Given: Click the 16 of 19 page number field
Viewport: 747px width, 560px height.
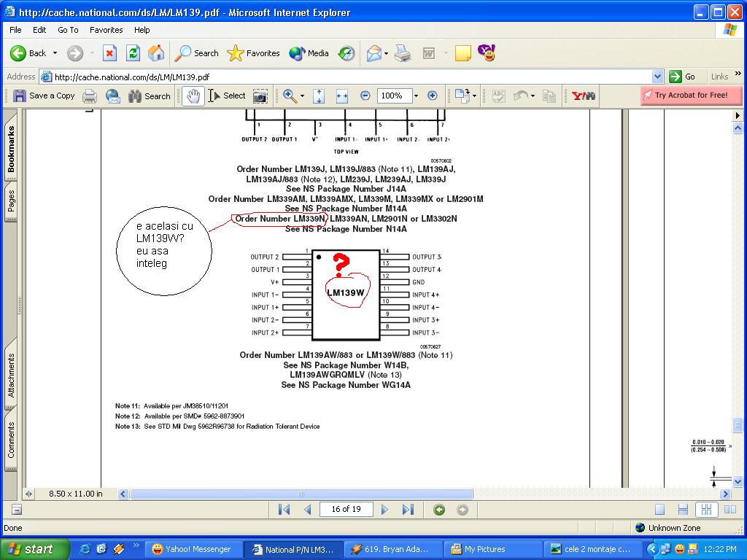Looking at the screenshot, I should point(347,509).
